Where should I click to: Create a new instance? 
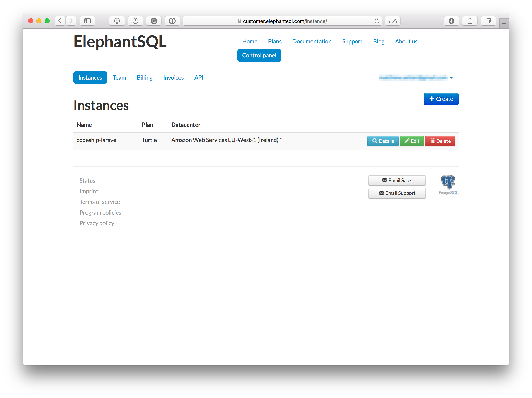pos(441,99)
